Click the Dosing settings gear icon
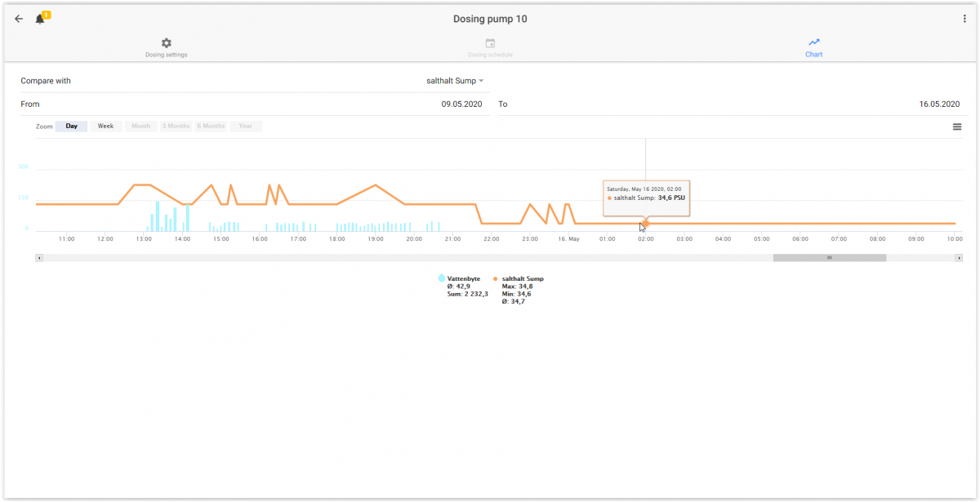This screenshot has height=502, width=980. (x=167, y=42)
